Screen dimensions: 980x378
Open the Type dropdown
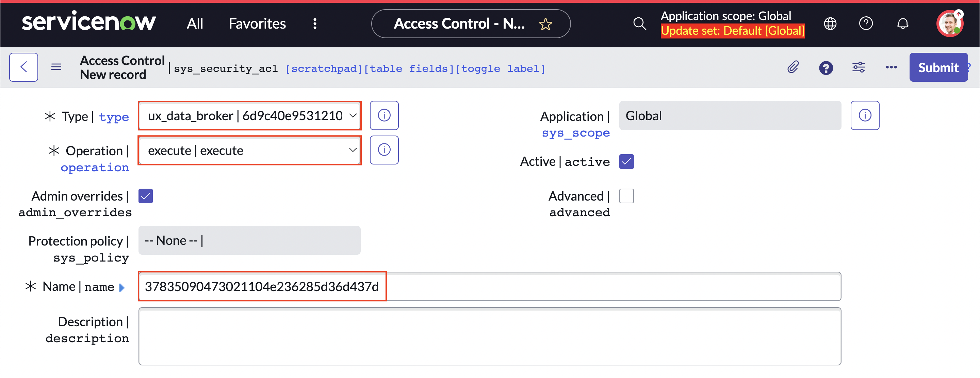[249, 116]
